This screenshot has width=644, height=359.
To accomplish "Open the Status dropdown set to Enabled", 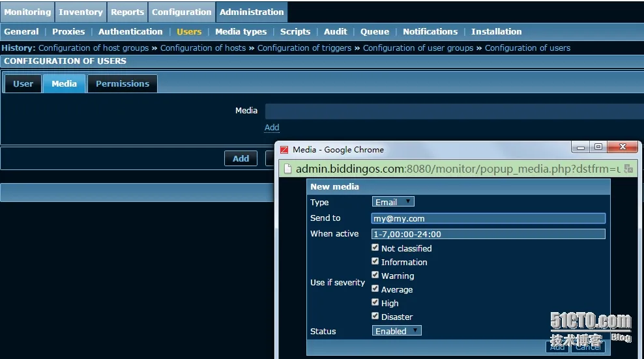I will [x=397, y=331].
